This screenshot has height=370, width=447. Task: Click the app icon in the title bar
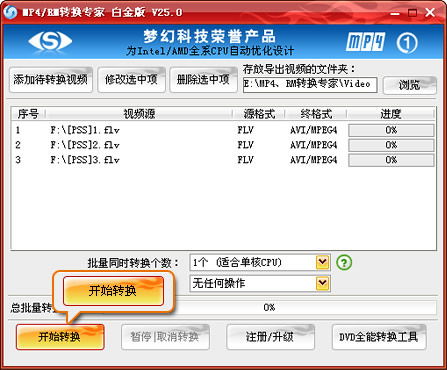[10, 12]
